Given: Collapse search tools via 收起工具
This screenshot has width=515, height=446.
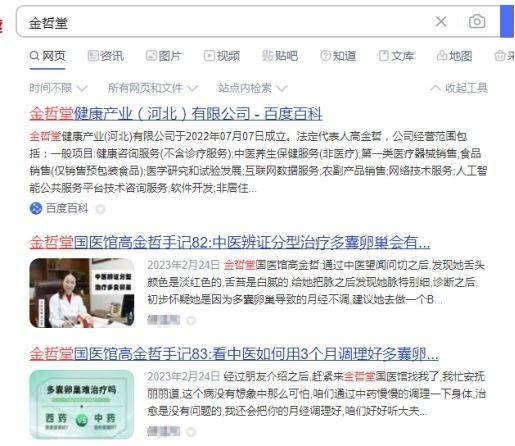Looking at the screenshot, I should click(459, 88).
